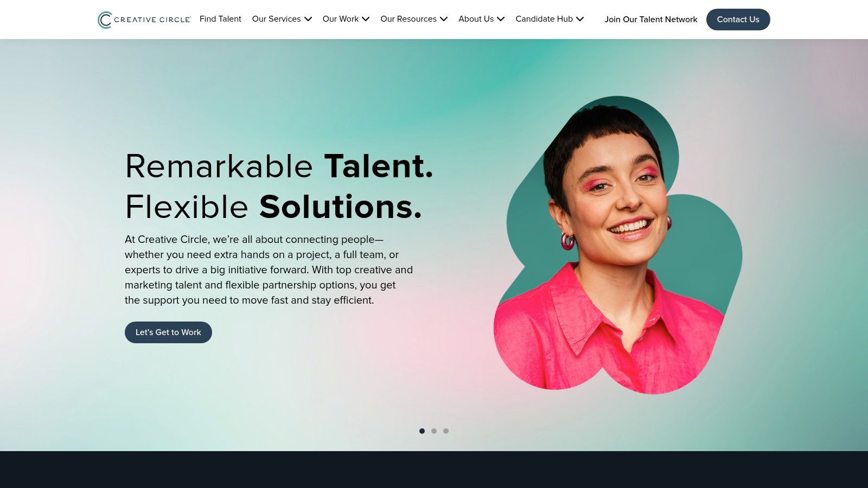Expand the About Us chevron arrow
Screen dimensions: 868x488
tap(501, 19)
